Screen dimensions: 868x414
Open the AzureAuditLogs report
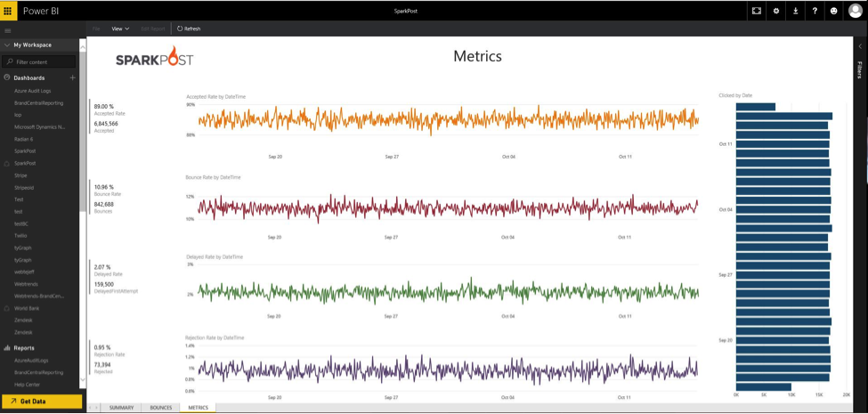point(31,361)
